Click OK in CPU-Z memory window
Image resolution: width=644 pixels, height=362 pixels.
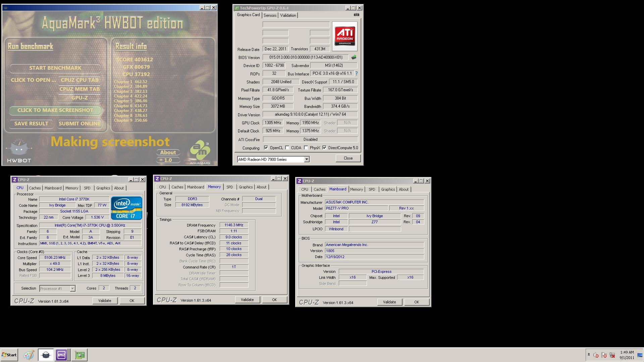(x=274, y=300)
